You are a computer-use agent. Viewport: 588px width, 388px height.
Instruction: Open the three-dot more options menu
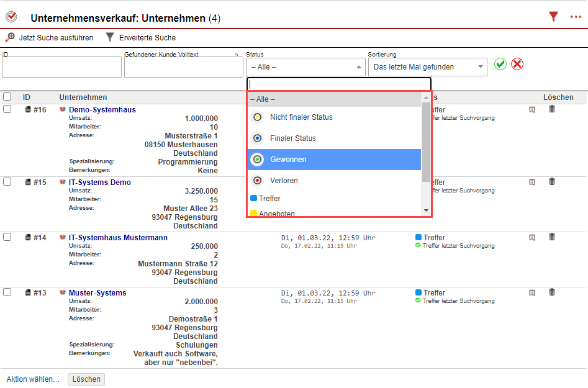point(576,17)
